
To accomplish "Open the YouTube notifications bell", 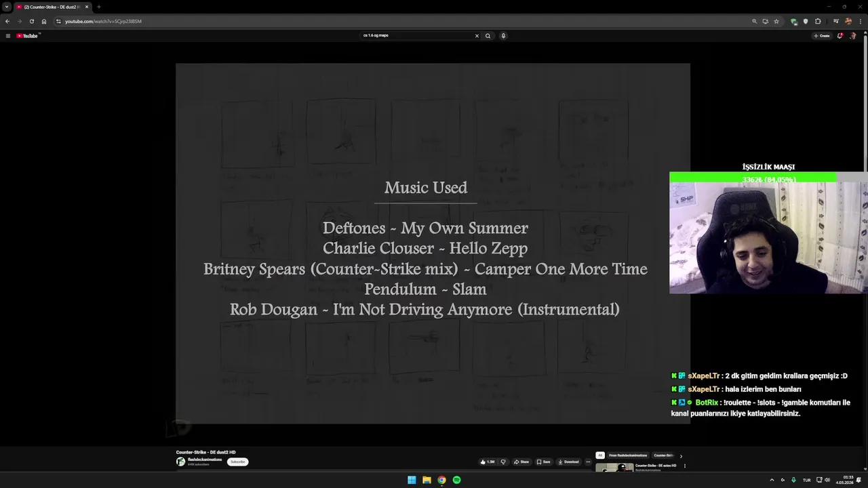I will pos(840,36).
